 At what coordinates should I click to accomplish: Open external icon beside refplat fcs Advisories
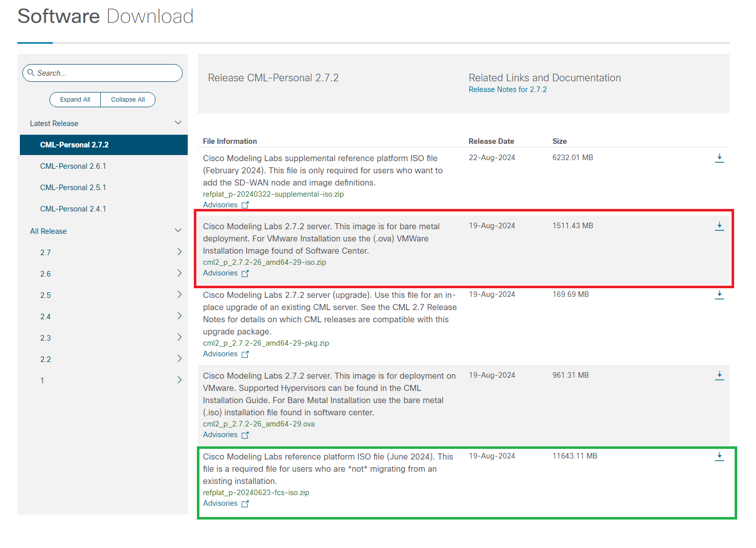[245, 503]
